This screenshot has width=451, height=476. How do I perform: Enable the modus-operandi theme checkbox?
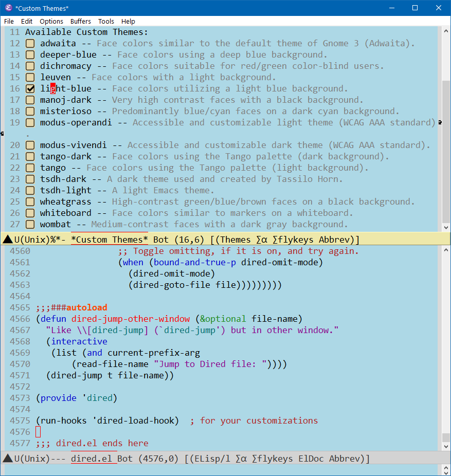[x=30, y=123]
